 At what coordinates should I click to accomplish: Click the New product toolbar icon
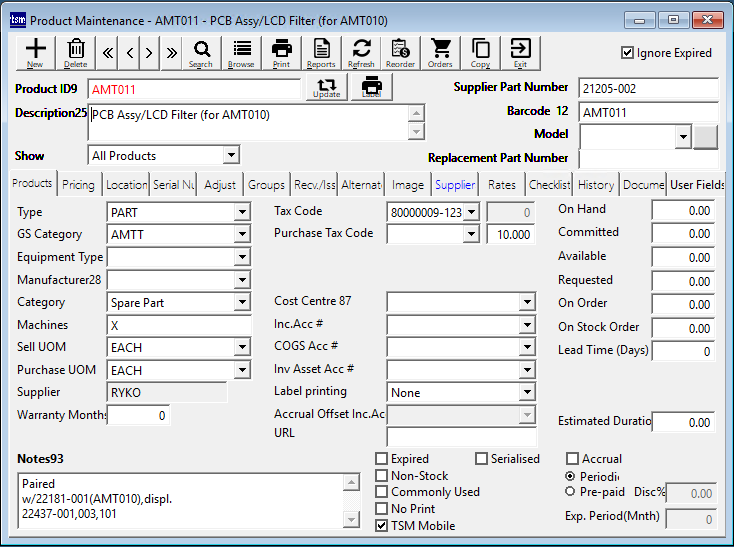(35, 52)
